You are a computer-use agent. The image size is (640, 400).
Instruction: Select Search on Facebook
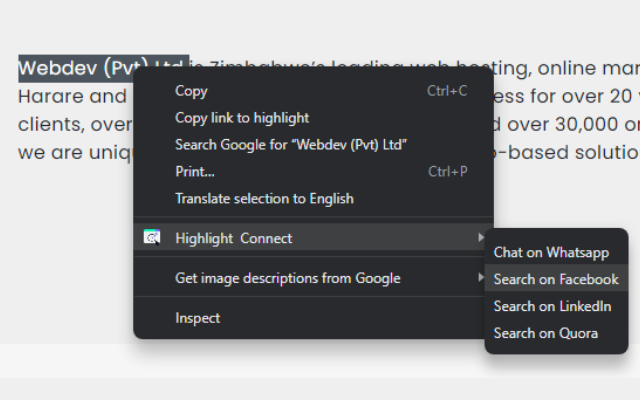(556, 278)
